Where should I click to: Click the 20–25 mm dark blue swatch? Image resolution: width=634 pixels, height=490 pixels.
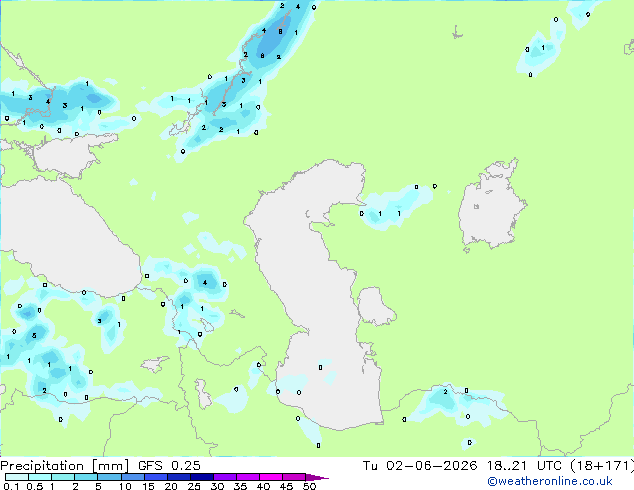179,477
